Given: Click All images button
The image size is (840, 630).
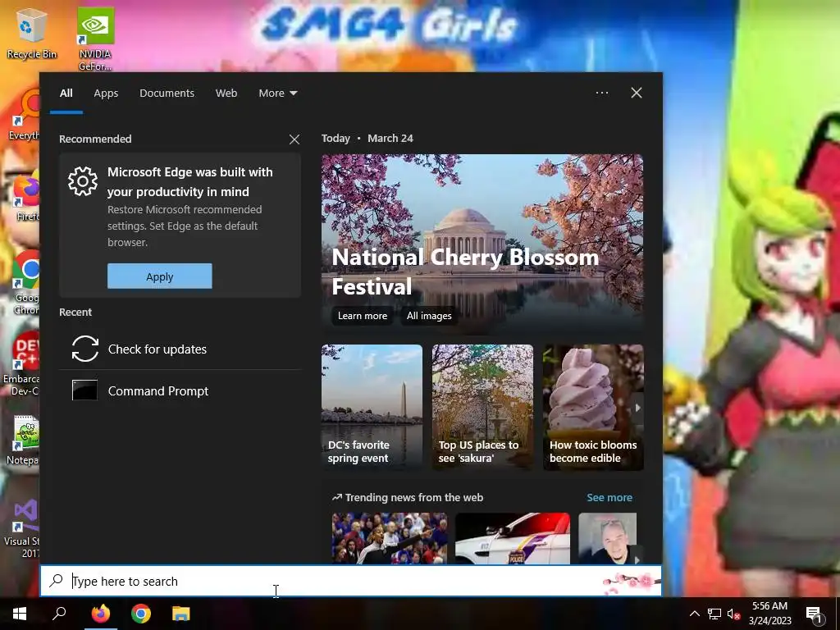Looking at the screenshot, I should (428, 316).
